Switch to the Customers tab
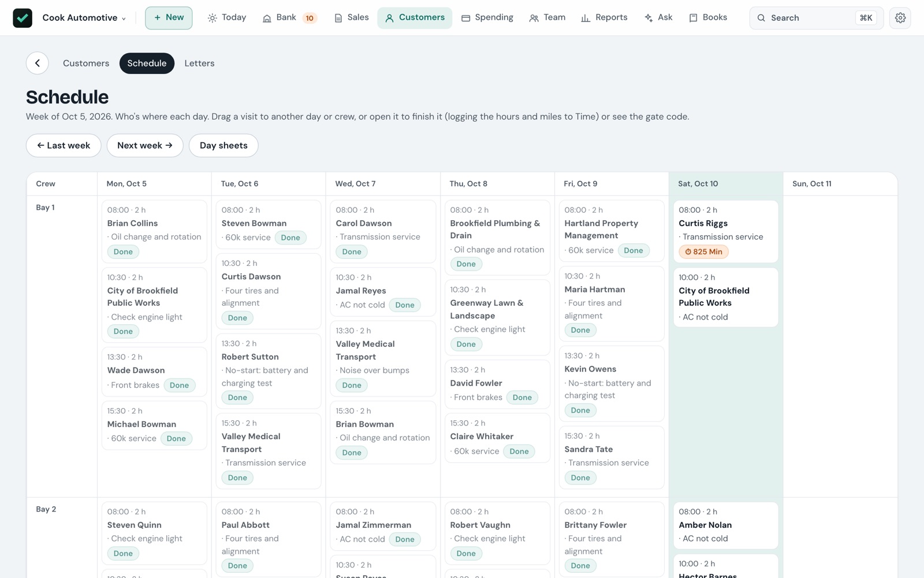 click(x=86, y=64)
